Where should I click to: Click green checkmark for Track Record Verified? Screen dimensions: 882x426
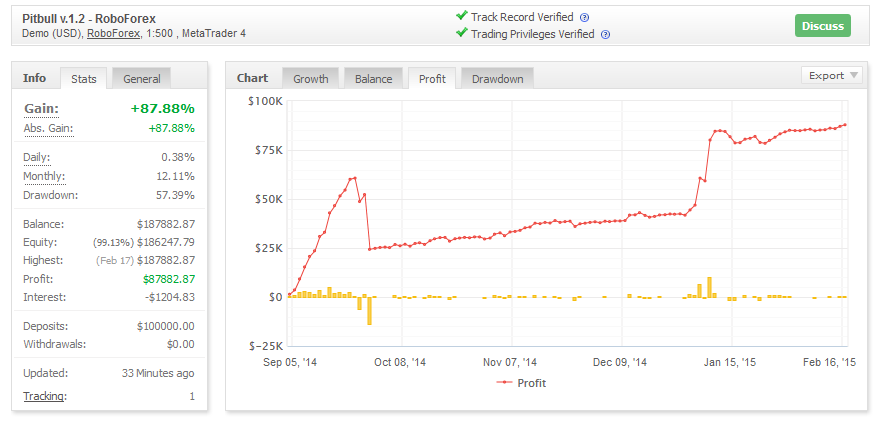(461, 16)
